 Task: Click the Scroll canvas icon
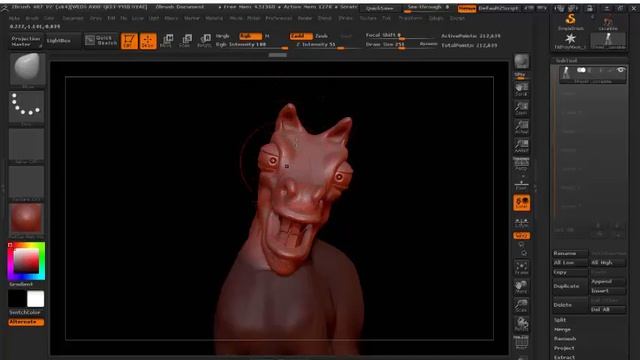tap(522, 90)
